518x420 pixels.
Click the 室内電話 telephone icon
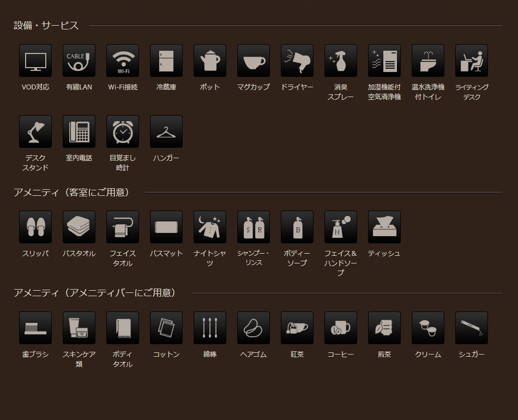click(x=79, y=131)
